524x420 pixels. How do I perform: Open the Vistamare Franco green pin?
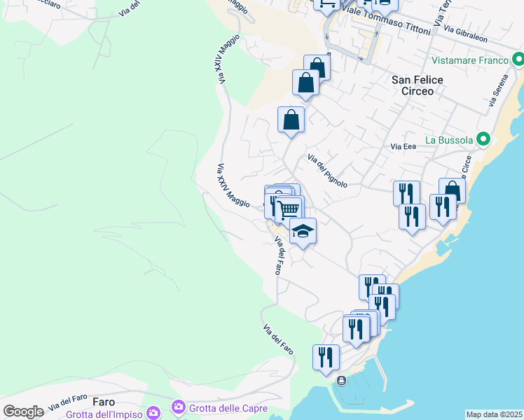pyautogui.click(x=518, y=60)
